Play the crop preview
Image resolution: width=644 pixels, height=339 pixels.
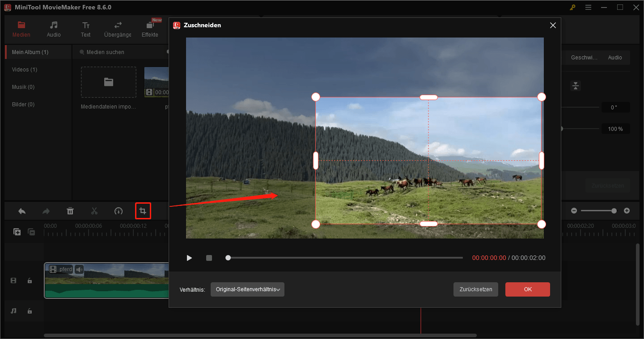point(189,258)
